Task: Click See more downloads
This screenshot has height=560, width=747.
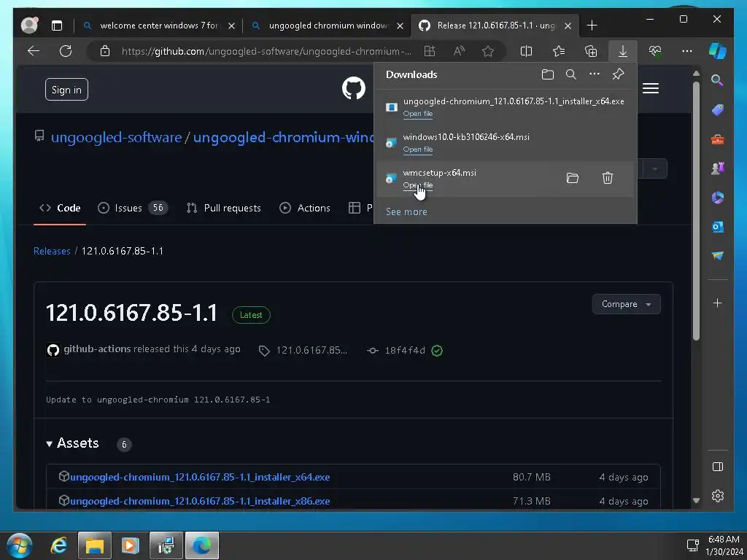Action: 406,212
